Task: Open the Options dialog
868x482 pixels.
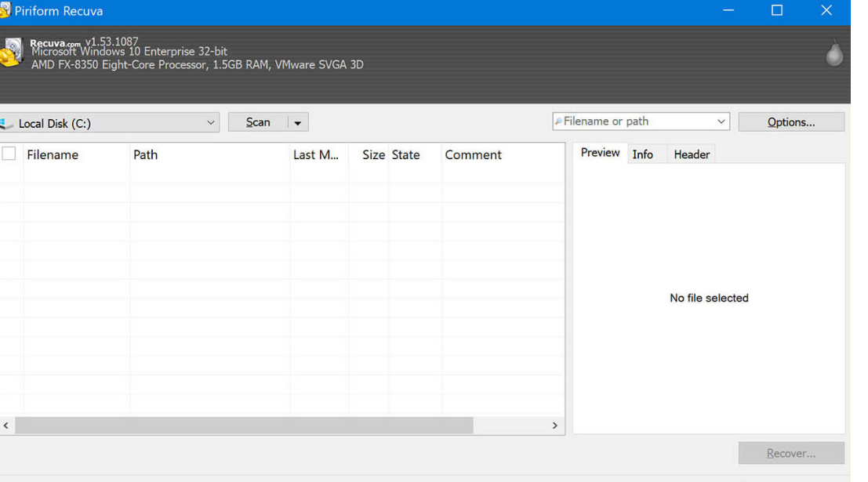Action: point(790,122)
